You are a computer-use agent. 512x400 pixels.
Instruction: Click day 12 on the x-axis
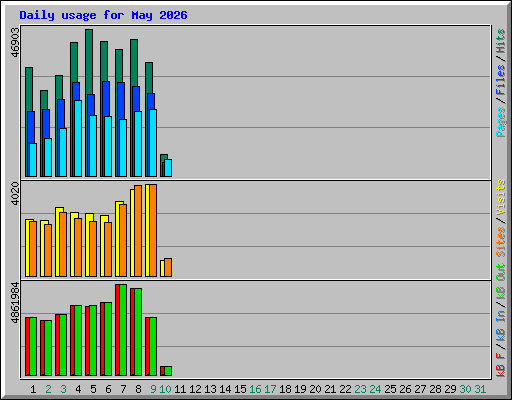click(x=195, y=389)
